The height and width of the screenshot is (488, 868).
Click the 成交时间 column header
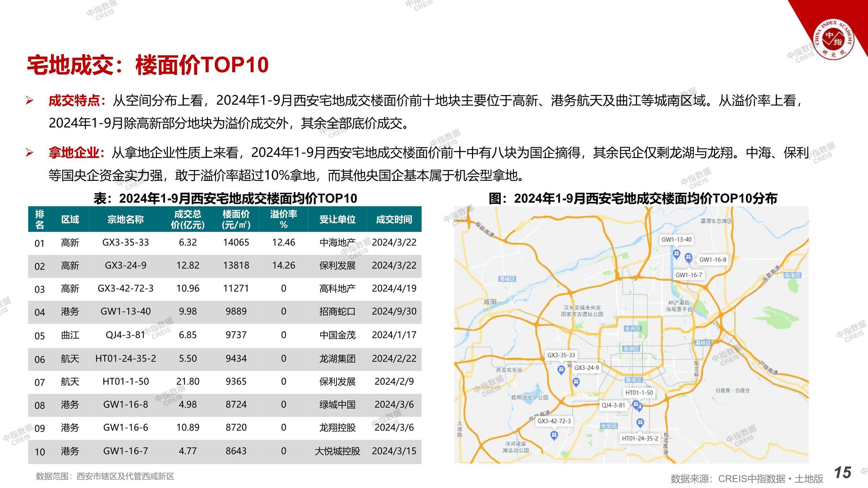pyautogui.click(x=394, y=219)
